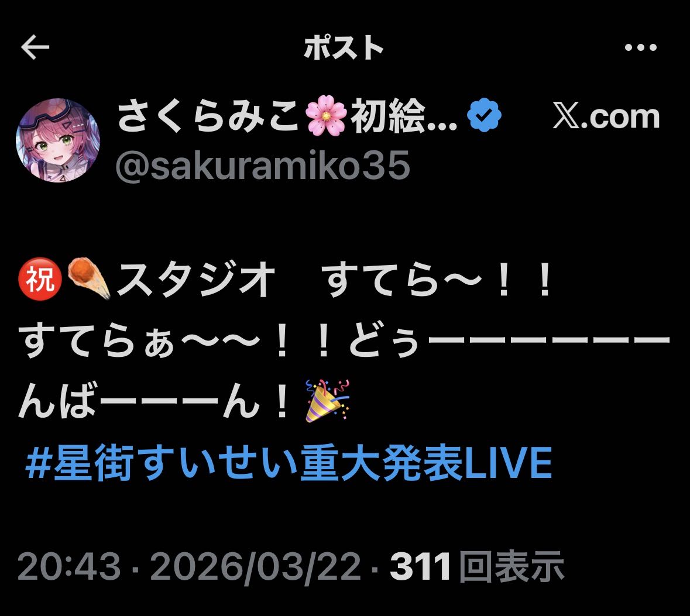Open the @sakuramiko35 handle
Screen dimensions: 690x616
pyautogui.click(x=263, y=165)
